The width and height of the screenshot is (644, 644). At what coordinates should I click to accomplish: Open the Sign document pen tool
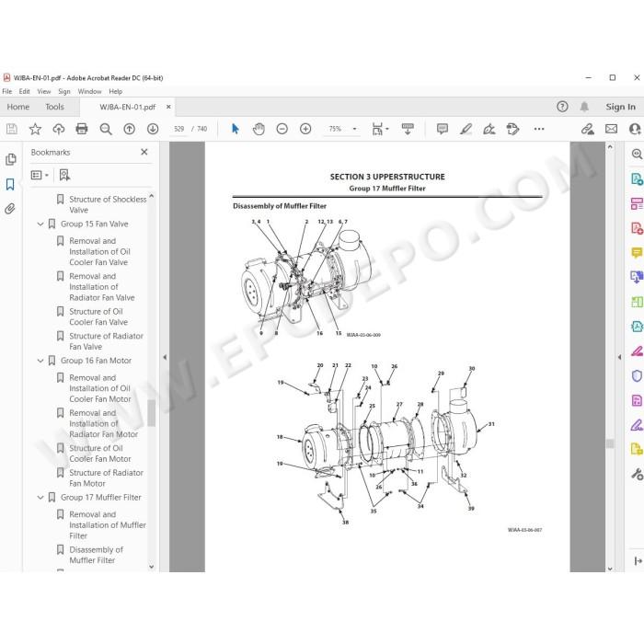click(489, 129)
